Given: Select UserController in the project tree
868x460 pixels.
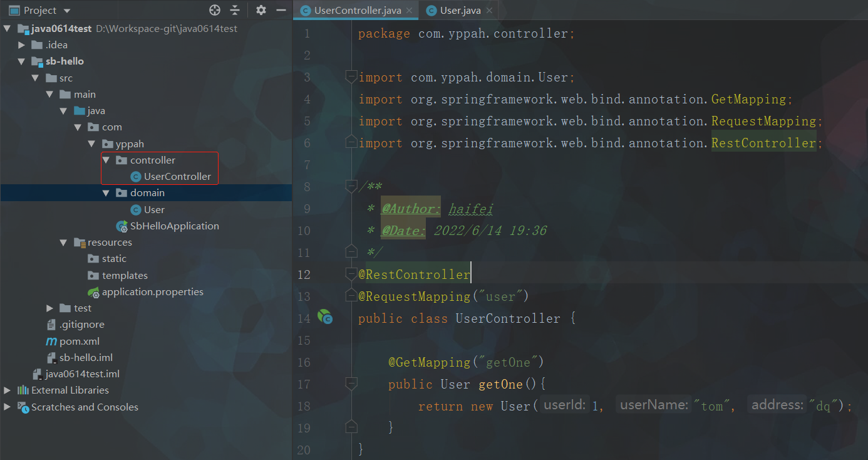Looking at the screenshot, I should pyautogui.click(x=177, y=177).
